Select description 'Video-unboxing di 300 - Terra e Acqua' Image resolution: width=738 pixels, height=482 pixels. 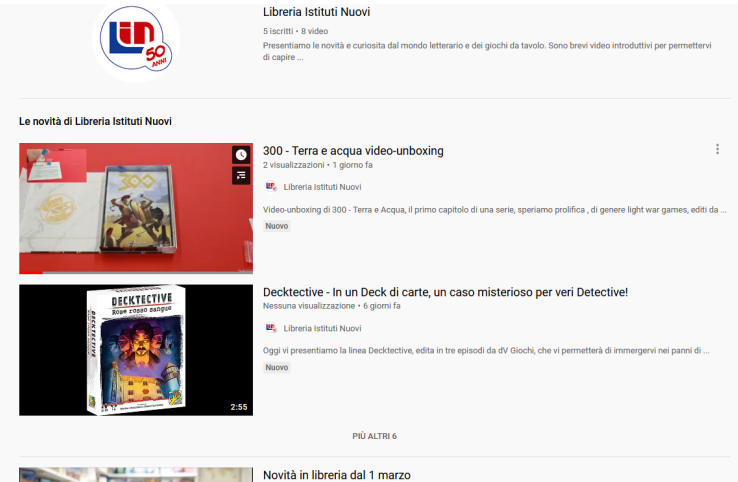[495, 209]
